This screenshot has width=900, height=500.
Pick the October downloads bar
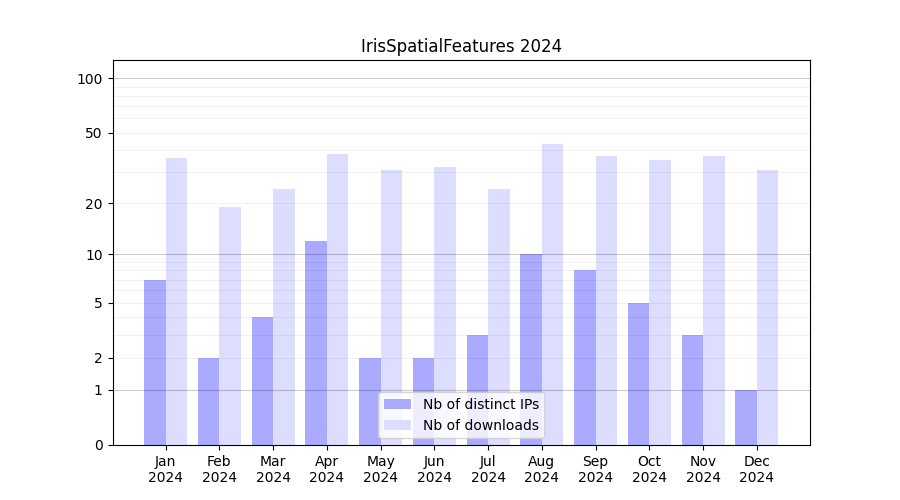660,302
